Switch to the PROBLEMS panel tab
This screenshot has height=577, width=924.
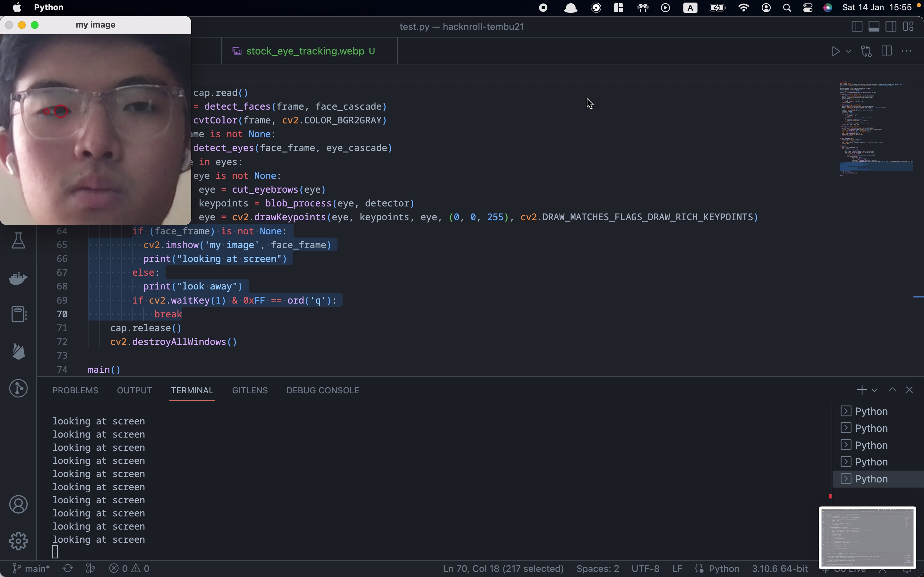(x=75, y=390)
